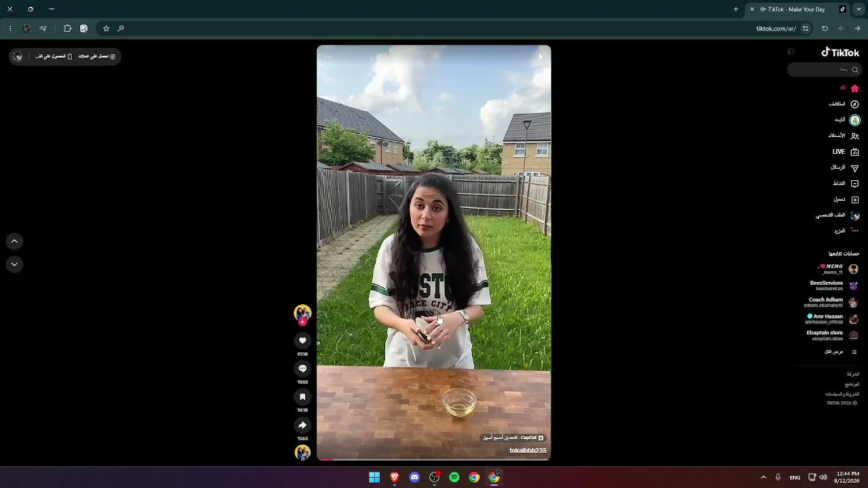The height and width of the screenshot is (488, 868).
Task: Open the browser media playlist control
Action: coord(43,28)
